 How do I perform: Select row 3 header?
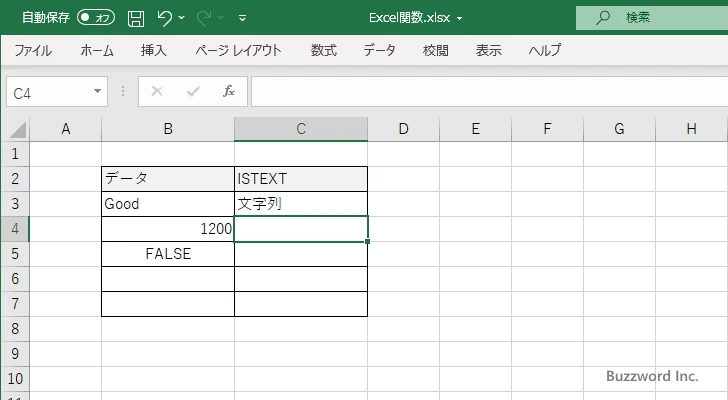(15, 204)
